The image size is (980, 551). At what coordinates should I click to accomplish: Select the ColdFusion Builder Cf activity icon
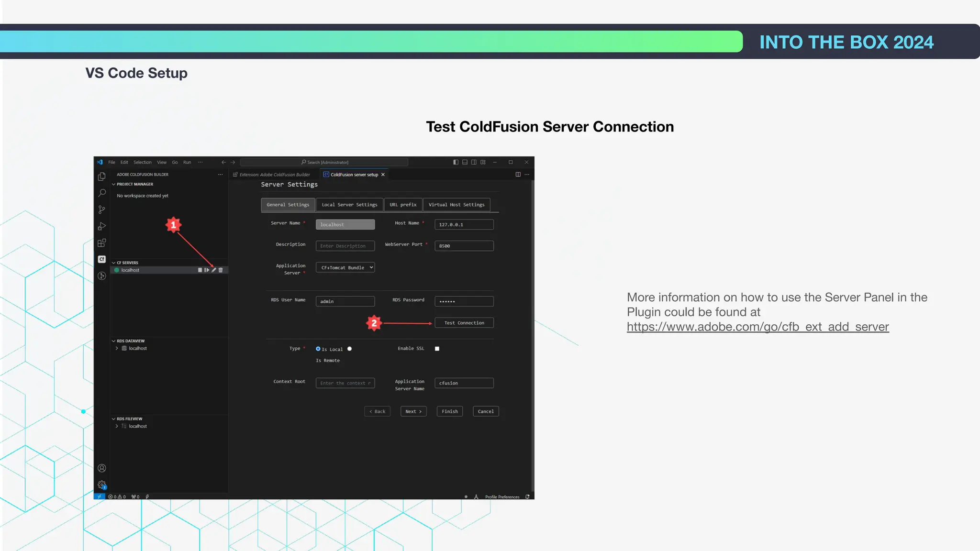point(101,259)
